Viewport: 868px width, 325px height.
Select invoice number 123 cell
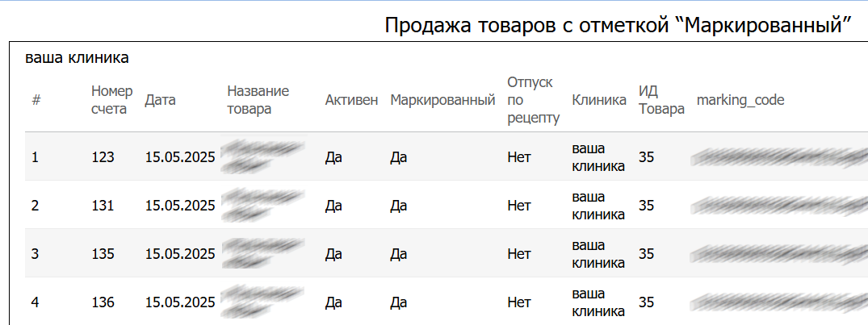click(103, 156)
